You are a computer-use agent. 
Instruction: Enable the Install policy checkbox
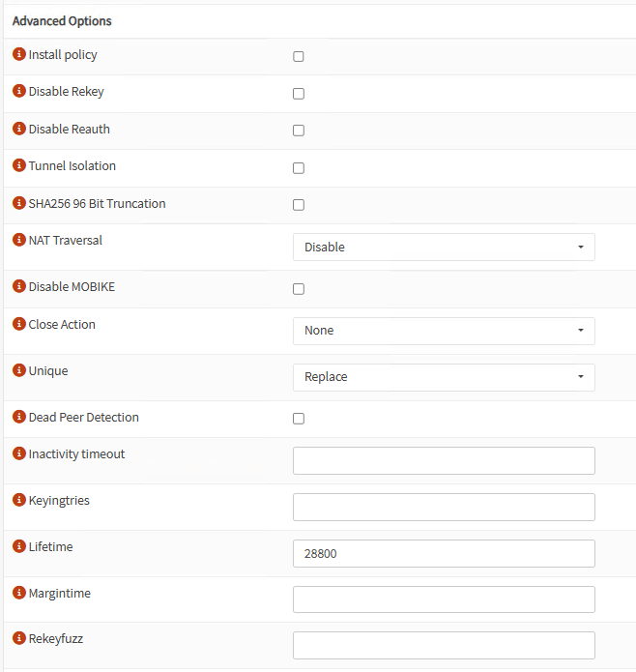299,57
